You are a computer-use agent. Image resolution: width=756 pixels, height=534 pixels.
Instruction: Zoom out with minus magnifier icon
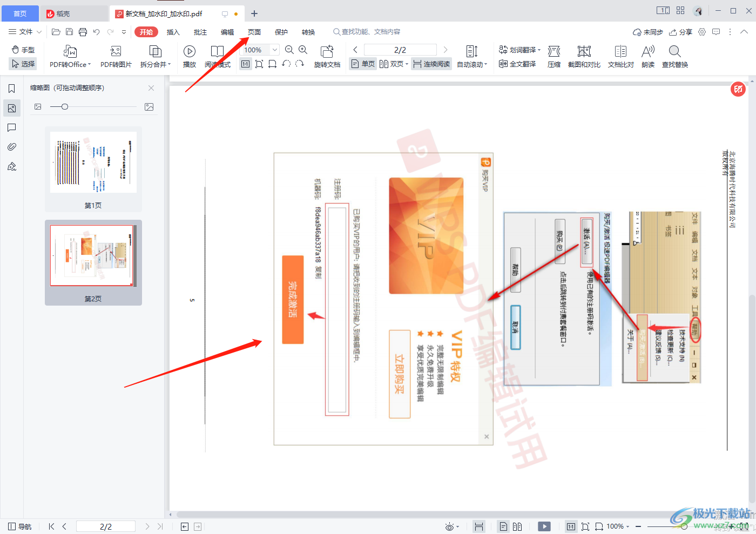coord(289,50)
